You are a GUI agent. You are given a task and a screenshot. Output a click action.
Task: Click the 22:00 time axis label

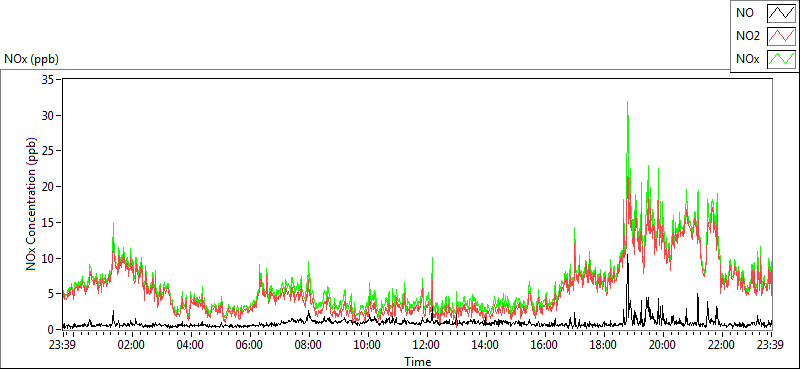pyautogui.click(x=721, y=344)
